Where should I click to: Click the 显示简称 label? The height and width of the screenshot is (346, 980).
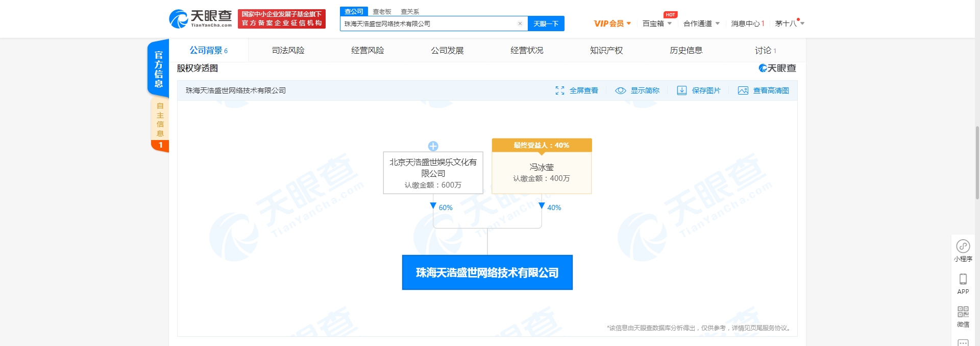coord(645,90)
